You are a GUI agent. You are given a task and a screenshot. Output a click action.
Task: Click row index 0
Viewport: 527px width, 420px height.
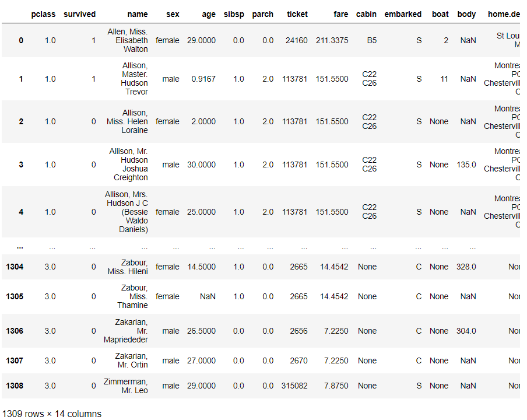pyautogui.click(x=21, y=41)
